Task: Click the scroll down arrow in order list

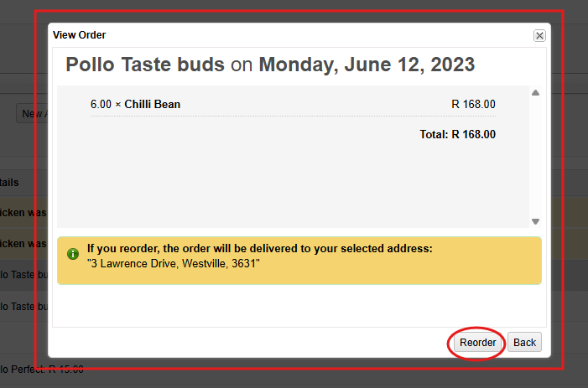Action: pos(535,221)
